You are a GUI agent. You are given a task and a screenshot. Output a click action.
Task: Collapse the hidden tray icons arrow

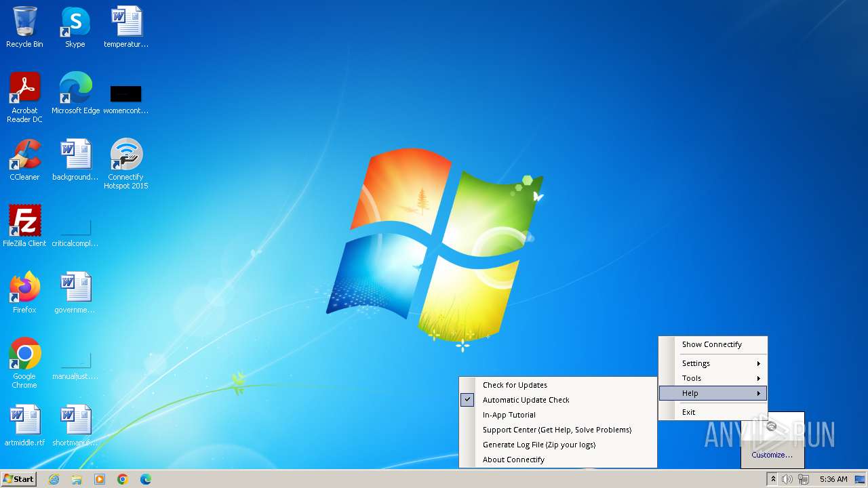click(x=772, y=479)
